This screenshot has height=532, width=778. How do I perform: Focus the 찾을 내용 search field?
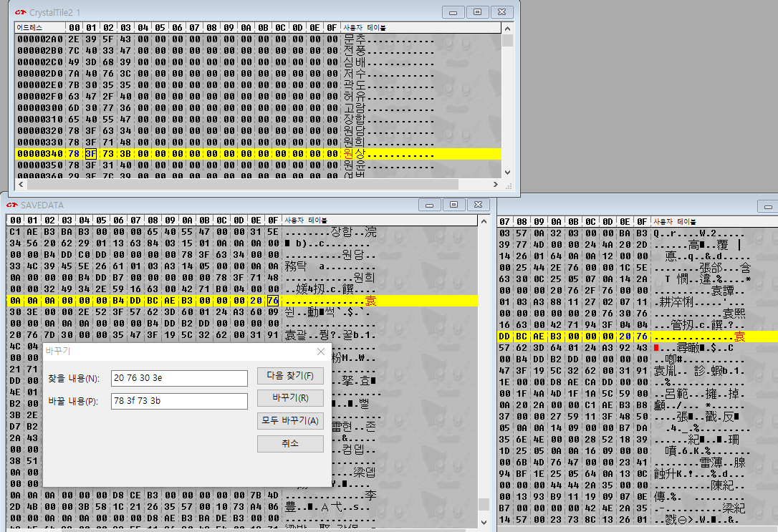179,378
